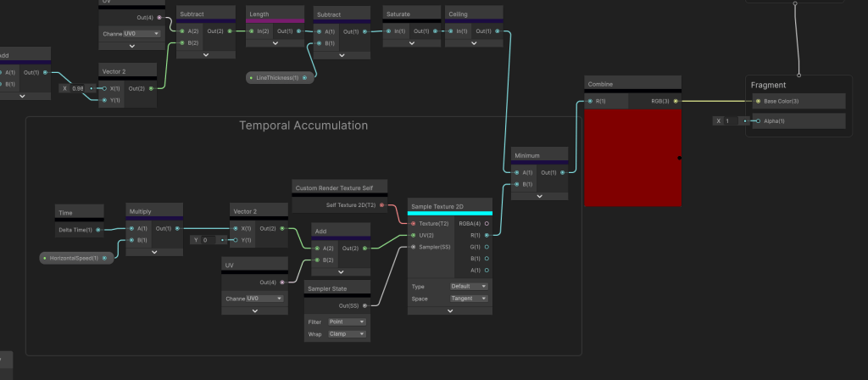This screenshot has width=868, height=380.
Task: Click the Delta Time output port on Time node
Action: point(98,229)
